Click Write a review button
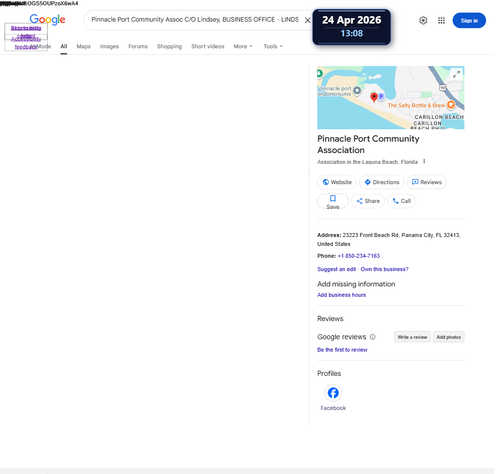 coord(412,337)
